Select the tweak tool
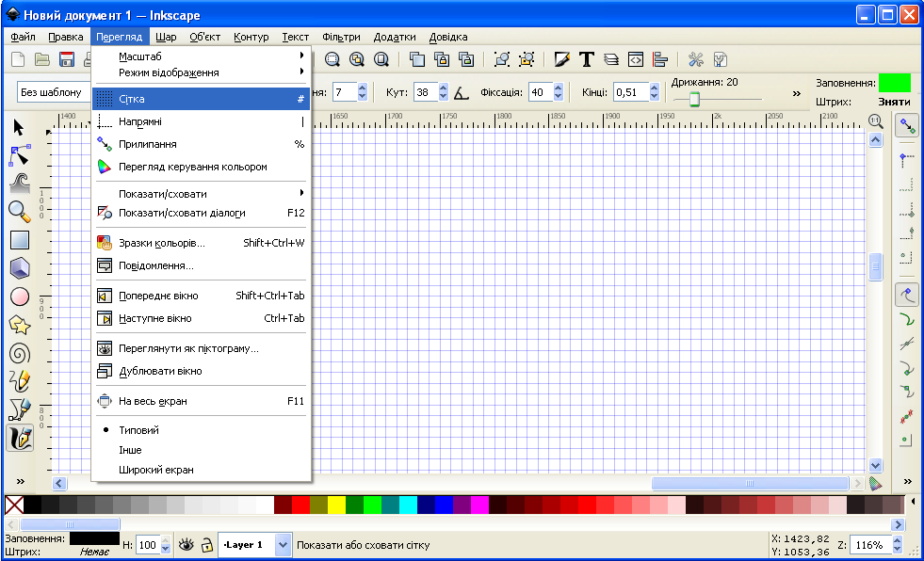 [x=19, y=184]
